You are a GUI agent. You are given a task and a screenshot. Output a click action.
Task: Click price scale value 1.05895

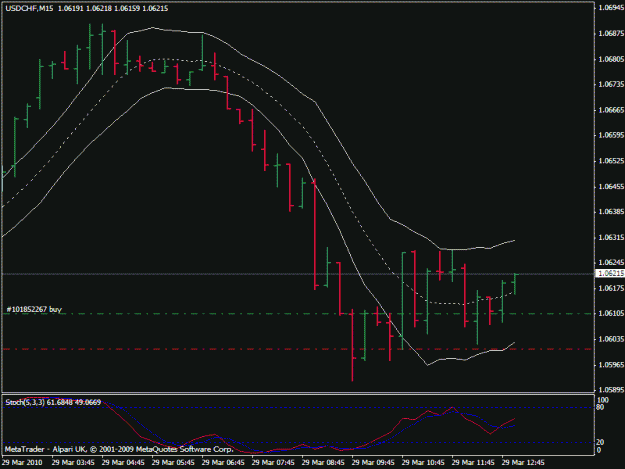[611, 389]
